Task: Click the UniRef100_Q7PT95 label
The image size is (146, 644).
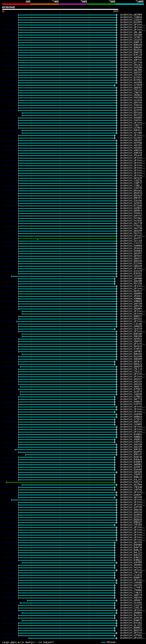Action: pyautogui.click(x=131, y=507)
